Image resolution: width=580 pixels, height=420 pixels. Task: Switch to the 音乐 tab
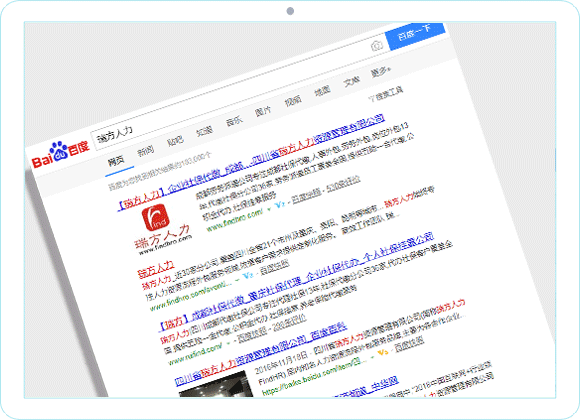point(234,120)
